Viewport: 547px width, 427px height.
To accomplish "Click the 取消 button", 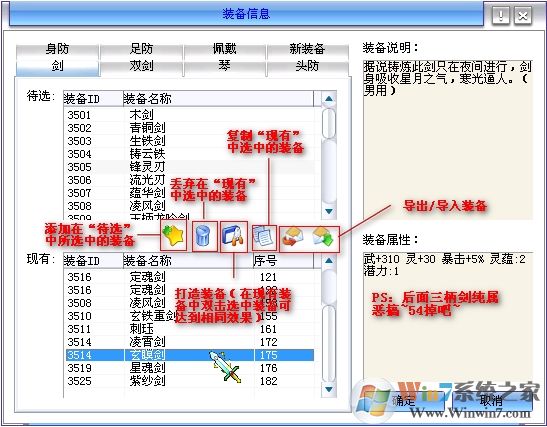I will click(492, 400).
